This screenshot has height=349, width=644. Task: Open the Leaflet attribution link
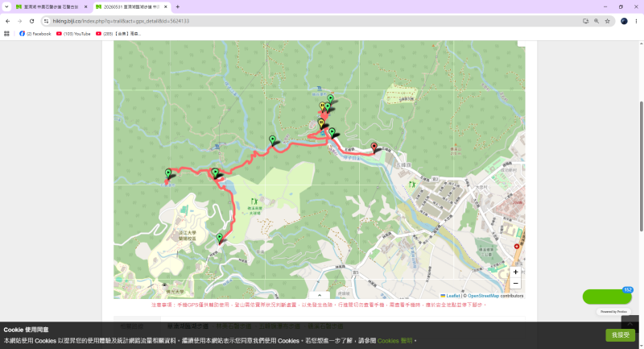450,296
